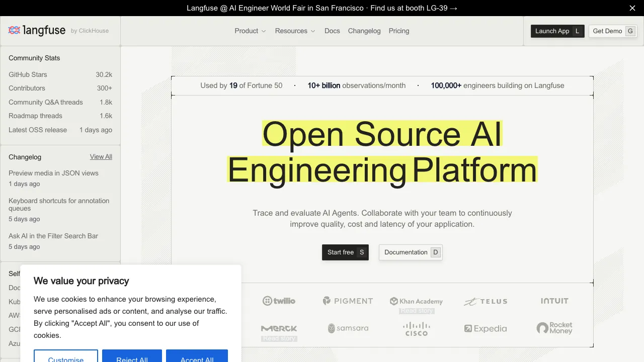Follow the AI Engineer World Fair banner link

pyautogui.click(x=322, y=8)
